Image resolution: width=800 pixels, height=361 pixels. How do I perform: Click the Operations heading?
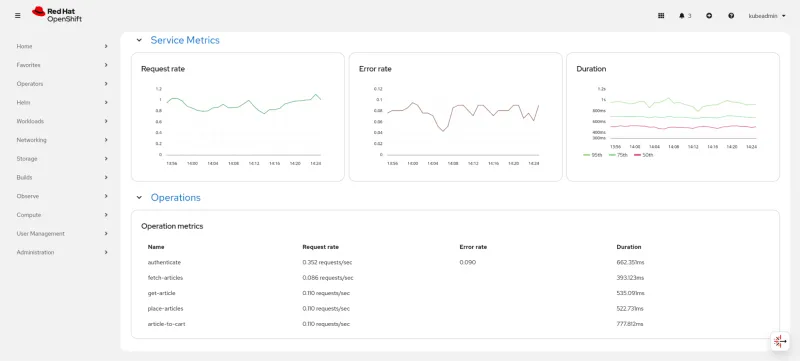176,198
